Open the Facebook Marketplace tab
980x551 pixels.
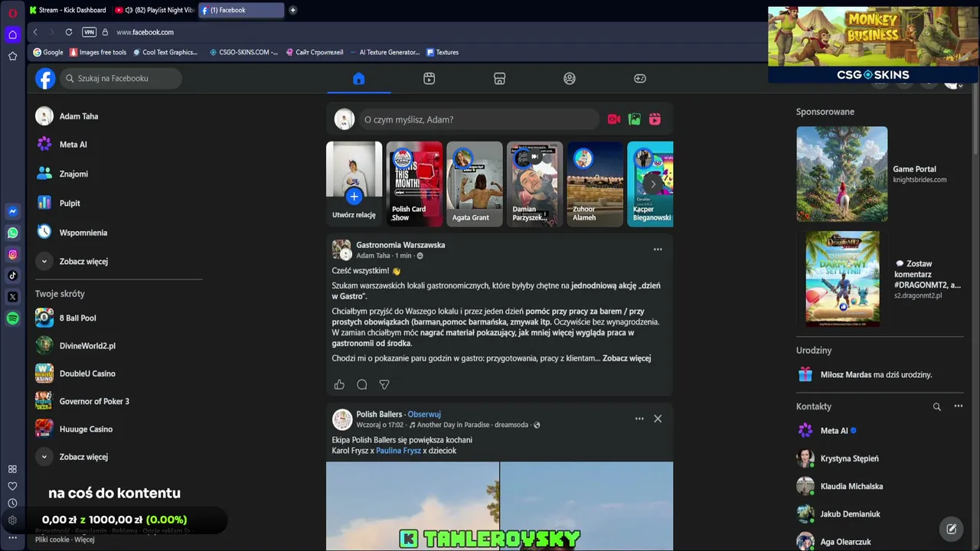pos(499,78)
